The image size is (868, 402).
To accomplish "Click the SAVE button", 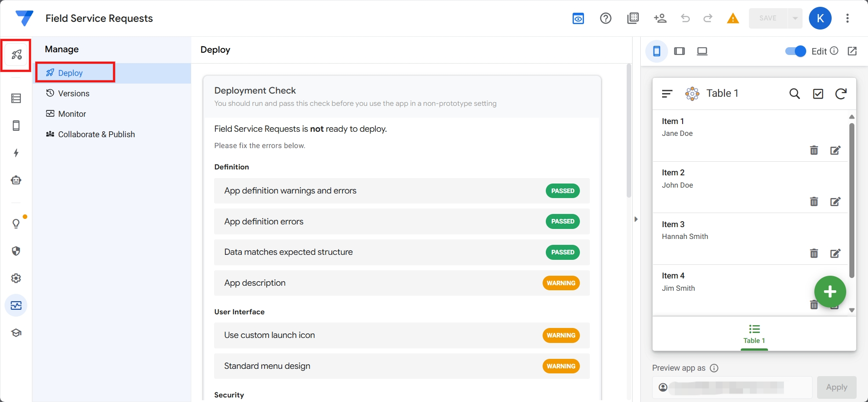I will [768, 18].
